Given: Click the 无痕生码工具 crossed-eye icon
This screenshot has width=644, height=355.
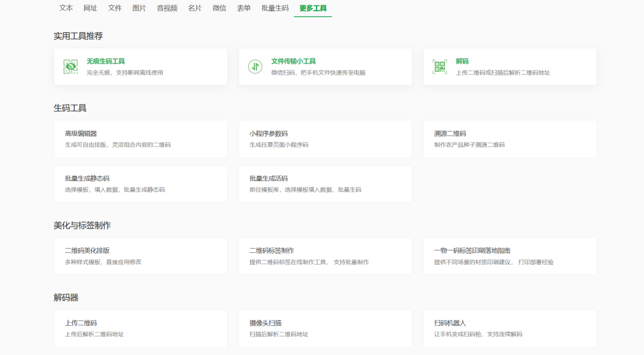Looking at the screenshot, I should (71, 67).
